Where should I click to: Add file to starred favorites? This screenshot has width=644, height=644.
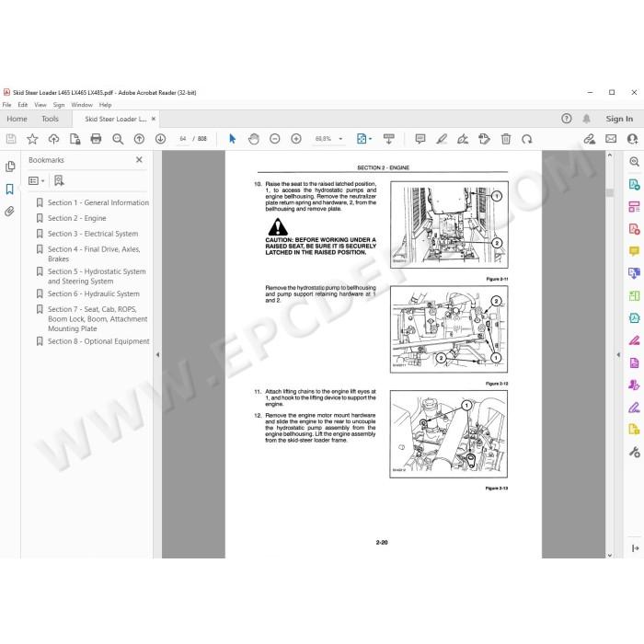[32, 139]
